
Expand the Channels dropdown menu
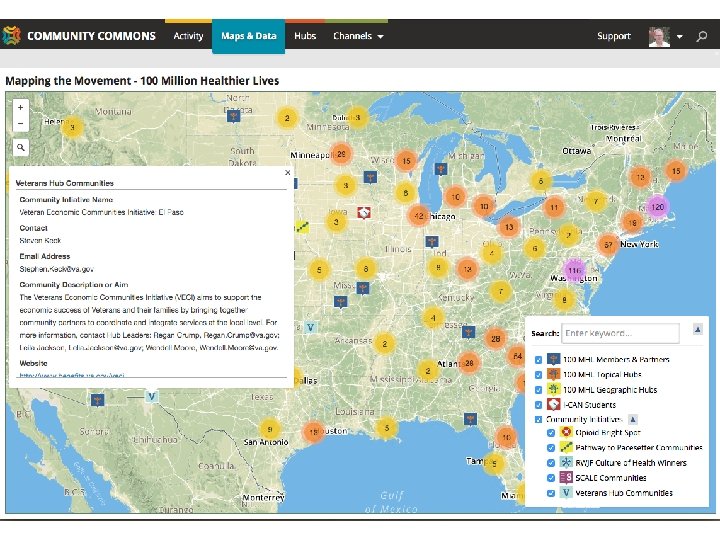358,36
